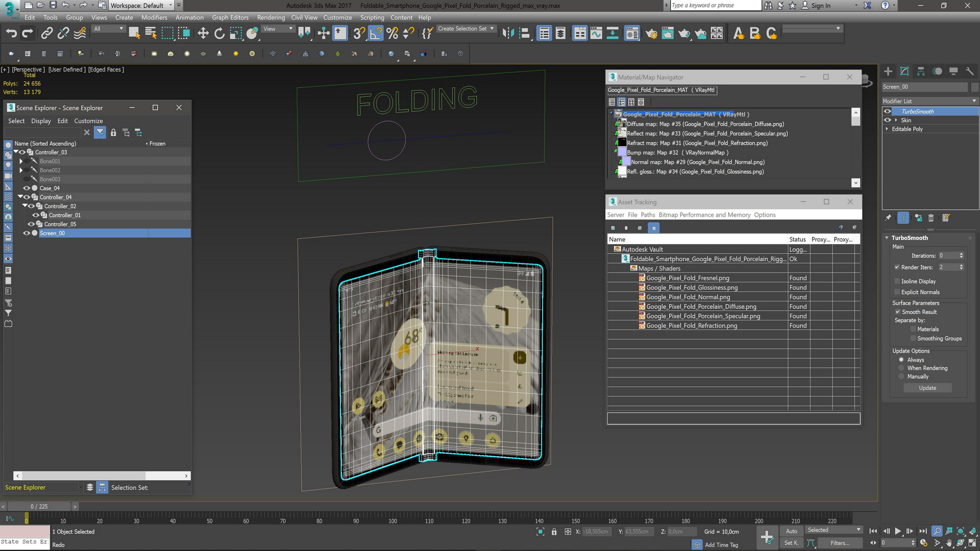This screenshot has width=980, height=551.
Task: Clear the Scene Explorer search X icon
Action: [x=87, y=133]
